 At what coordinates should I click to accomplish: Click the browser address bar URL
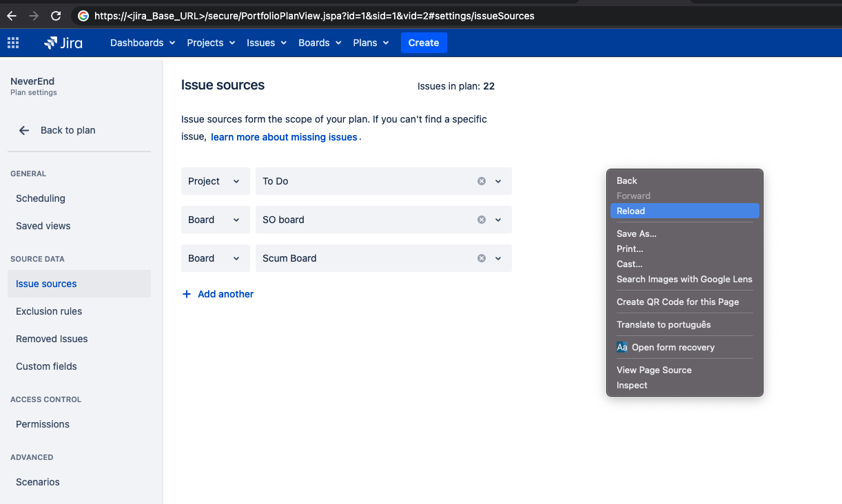(314, 15)
